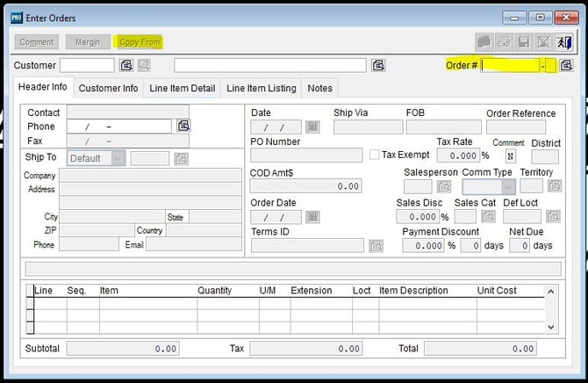The image size is (588, 383).
Task: Switch to the Customer Info tab
Action: (x=108, y=88)
